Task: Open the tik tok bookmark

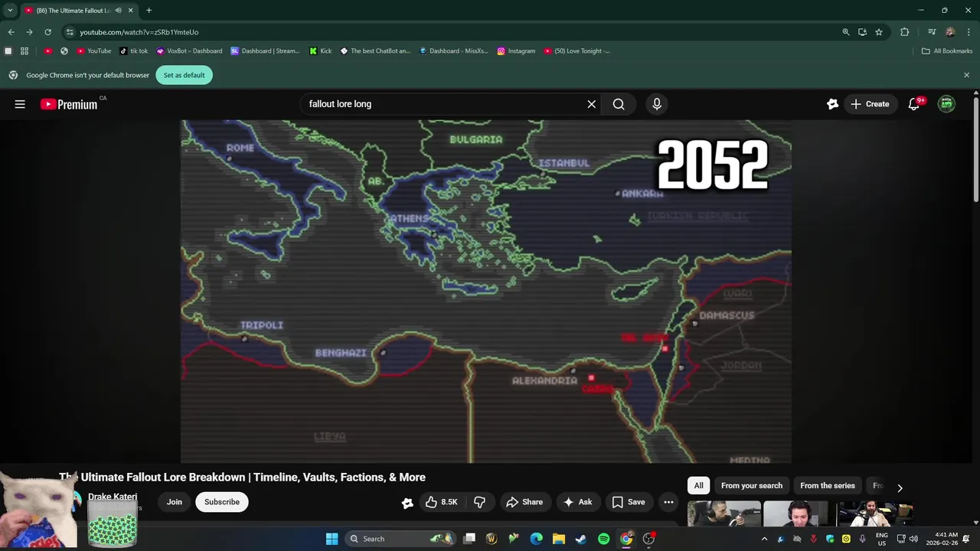Action: (134, 51)
